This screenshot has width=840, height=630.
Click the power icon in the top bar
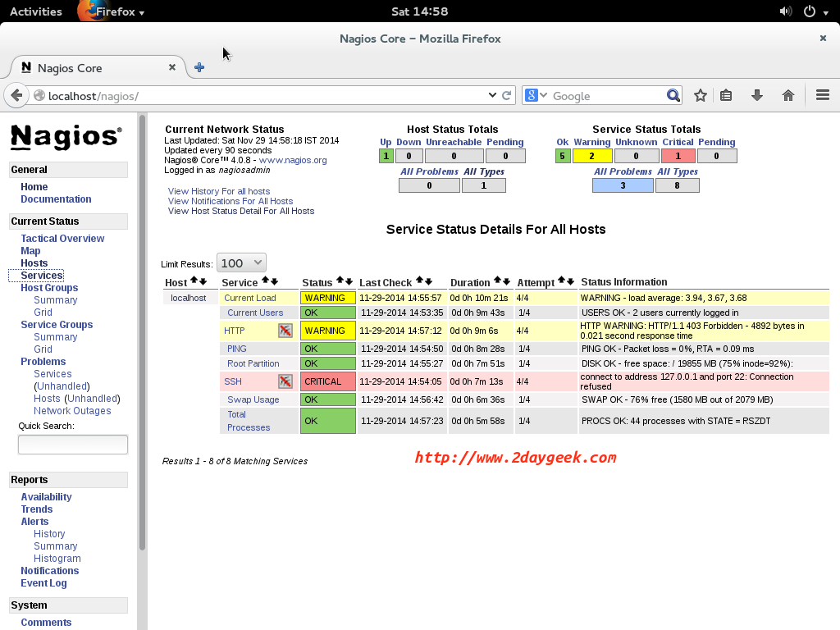pos(810,11)
